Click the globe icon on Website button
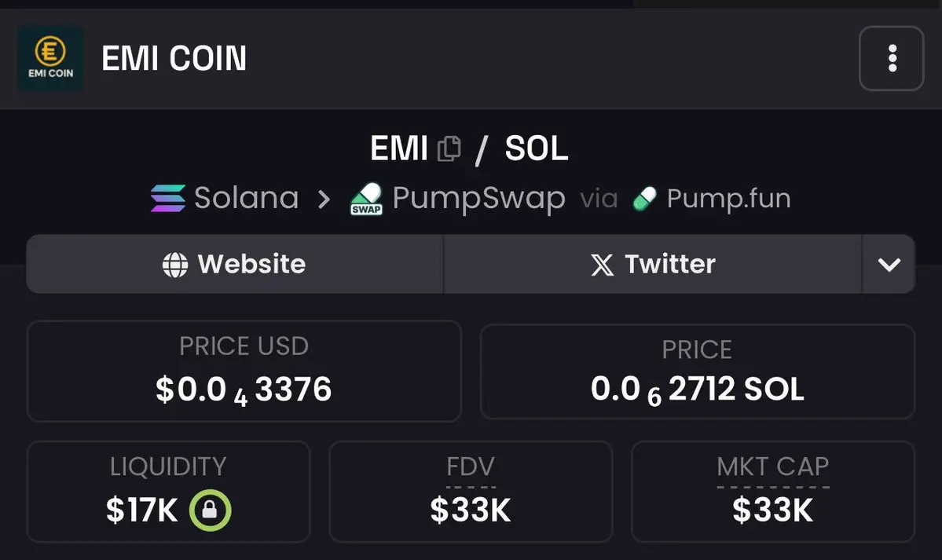The height and width of the screenshot is (560, 942). point(174,265)
